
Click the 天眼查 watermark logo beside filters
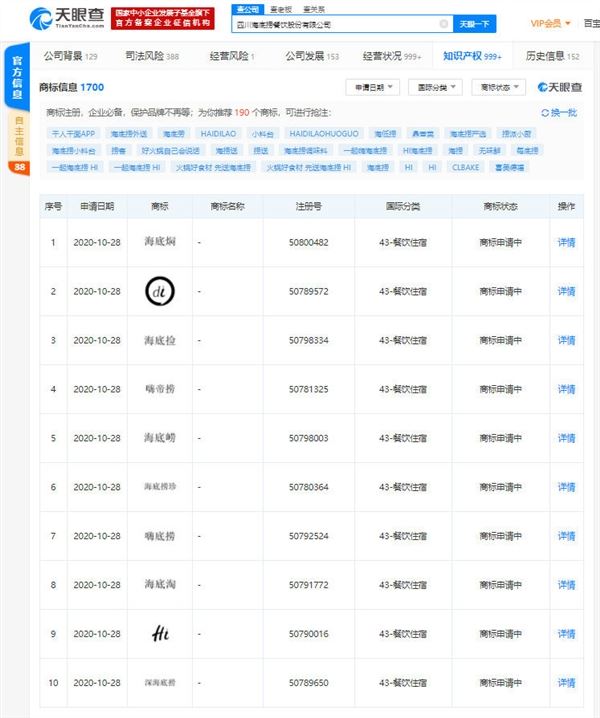coord(559,87)
